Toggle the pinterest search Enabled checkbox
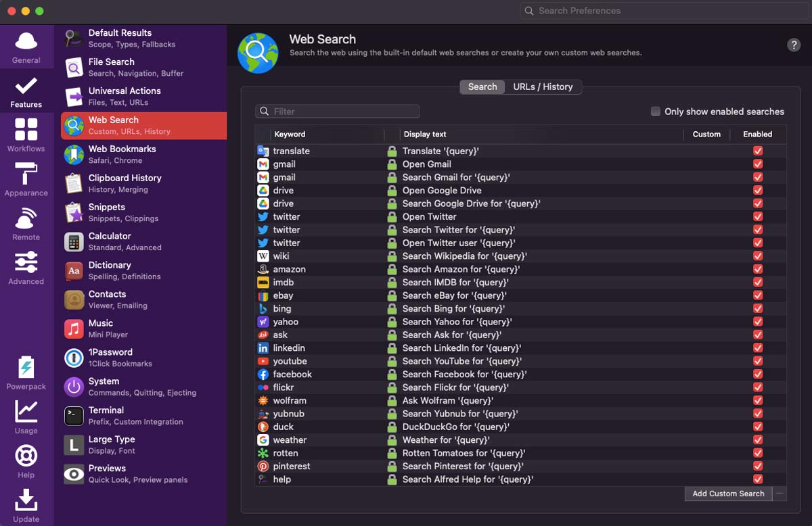Image resolution: width=812 pixels, height=526 pixels. [x=758, y=466]
